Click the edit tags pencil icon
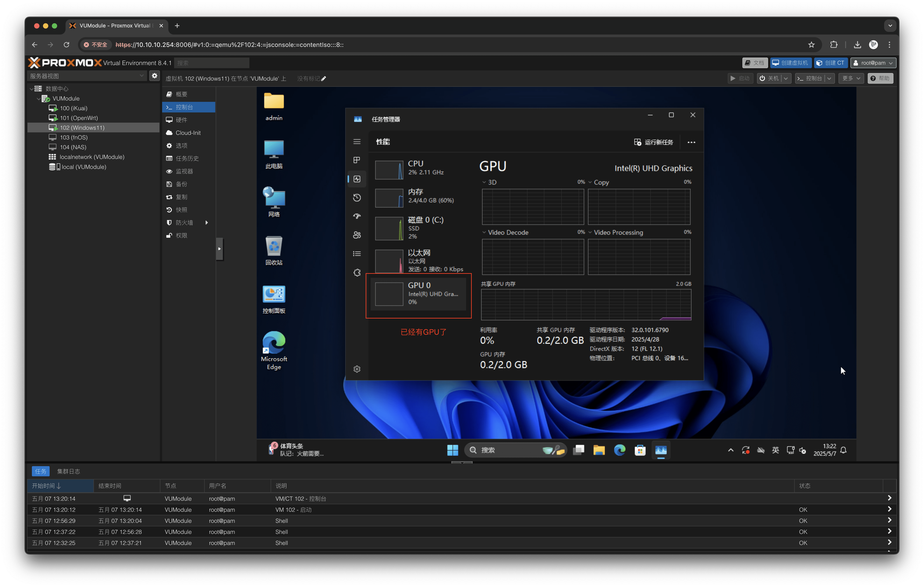The width and height of the screenshot is (924, 587). pos(324,79)
